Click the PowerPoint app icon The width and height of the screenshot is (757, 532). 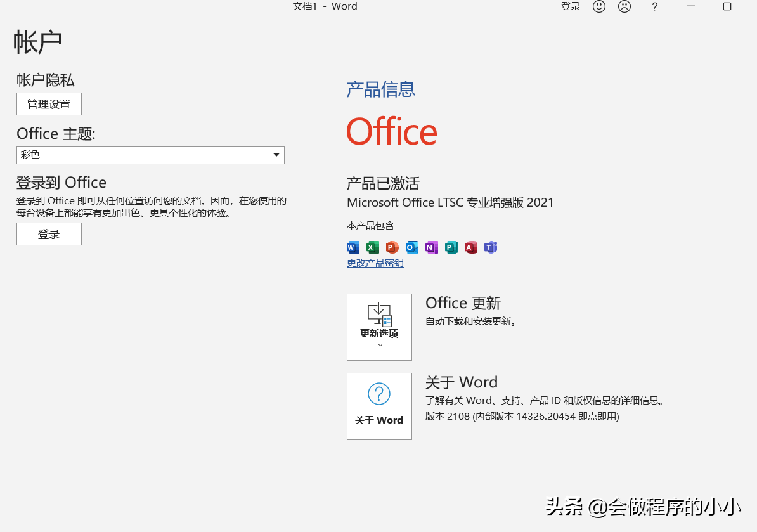pyautogui.click(x=392, y=248)
